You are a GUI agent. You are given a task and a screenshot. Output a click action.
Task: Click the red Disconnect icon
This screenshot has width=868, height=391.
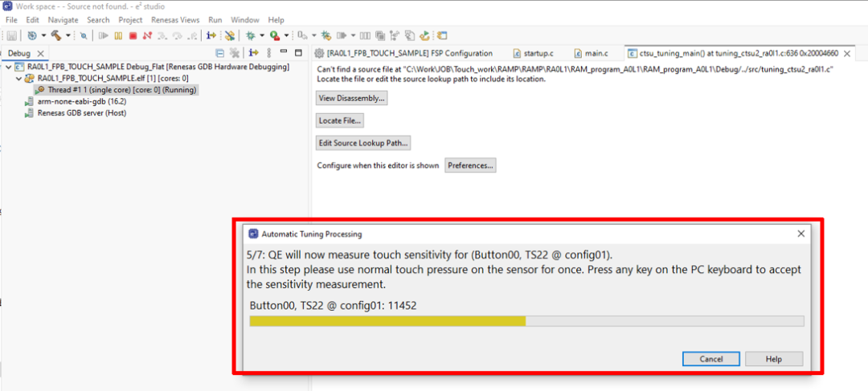pos(147,35)
